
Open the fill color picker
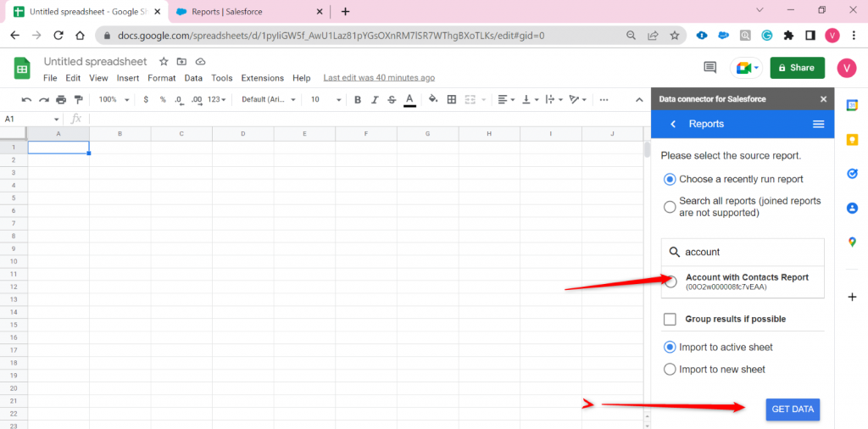[433, 100]
